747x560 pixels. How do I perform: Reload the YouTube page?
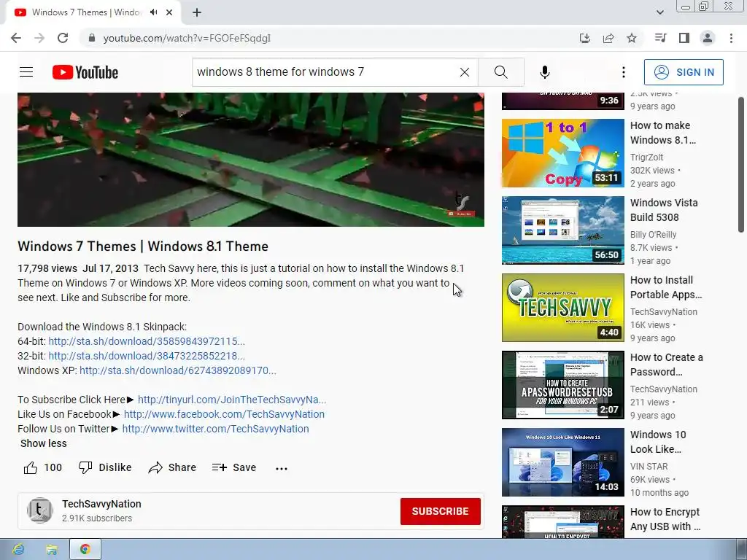63,38
